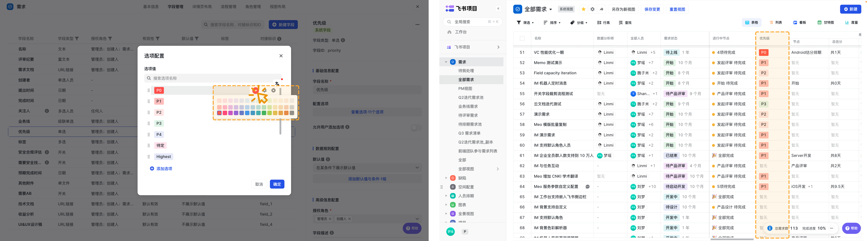Click the 查看选项·11个选项 link
The height and width of the screenshot is (241, 868).
coord(367,112)
